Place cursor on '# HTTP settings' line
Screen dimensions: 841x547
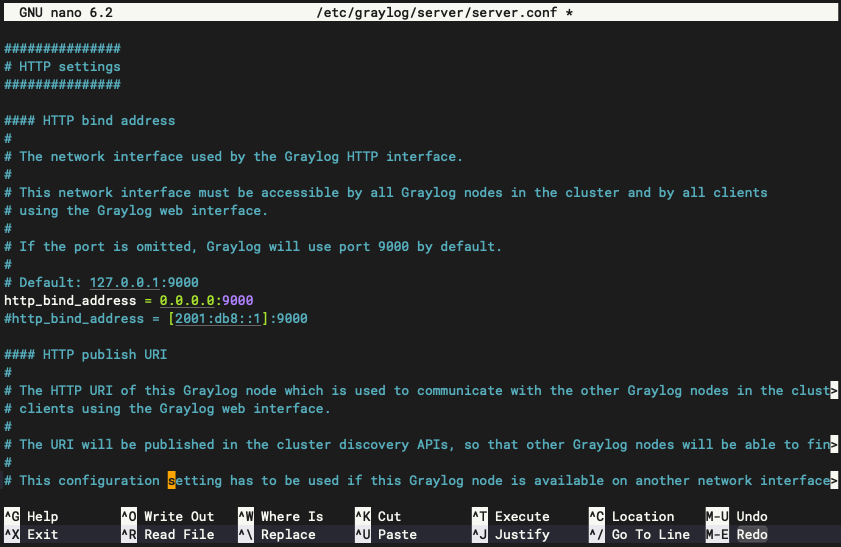[63, 66]
